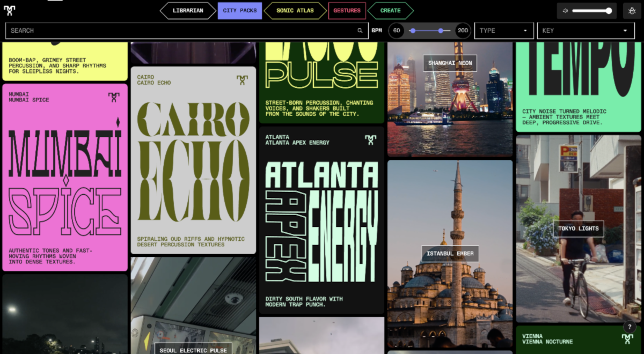
Task: Go to the Create tab
Action: pos(391,11)
